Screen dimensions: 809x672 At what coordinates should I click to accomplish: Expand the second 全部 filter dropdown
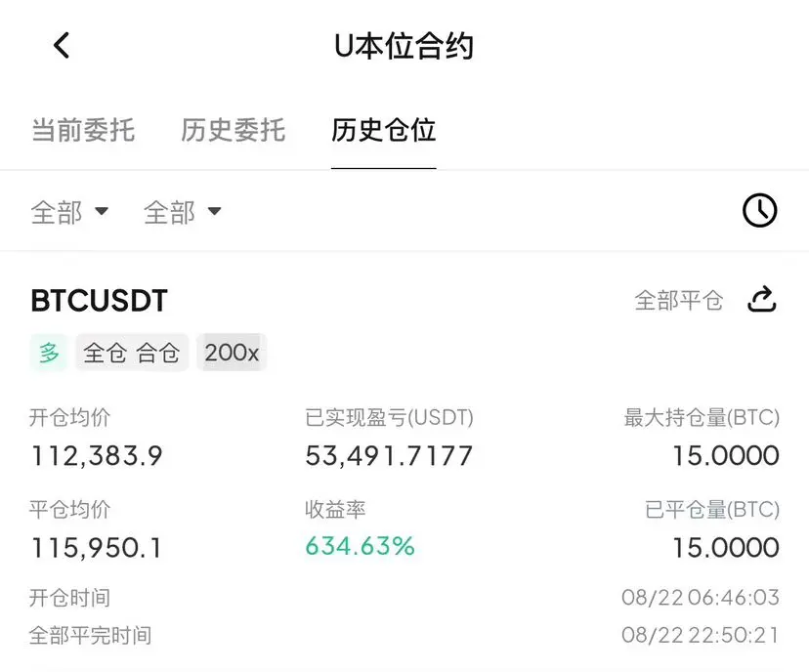click(183, 212)
